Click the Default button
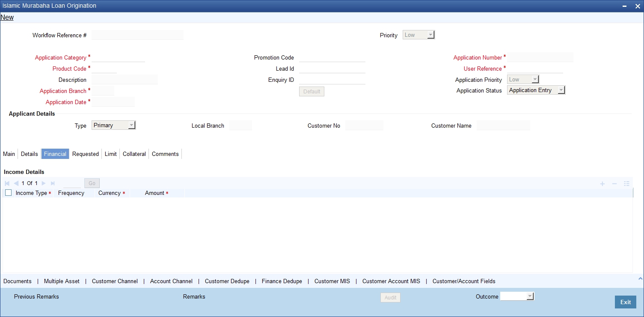644x317 pixels. [x=312, y=92]
